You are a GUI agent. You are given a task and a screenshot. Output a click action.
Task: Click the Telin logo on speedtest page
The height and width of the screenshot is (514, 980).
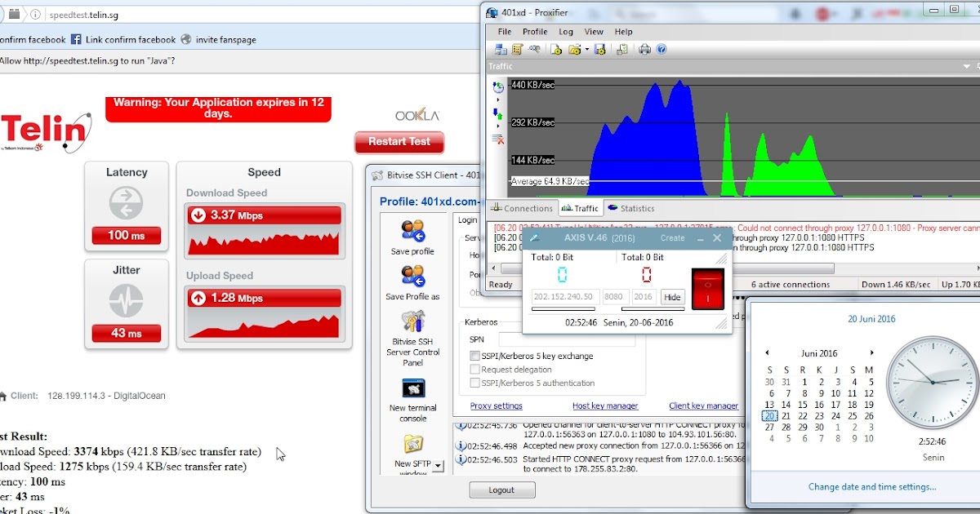46,132
